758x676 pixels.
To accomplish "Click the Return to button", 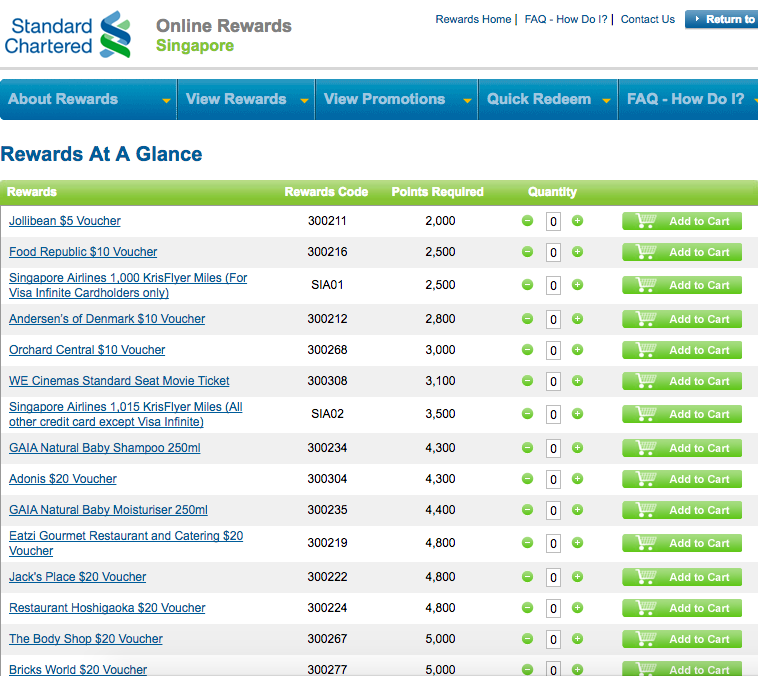I will point(722,19).
